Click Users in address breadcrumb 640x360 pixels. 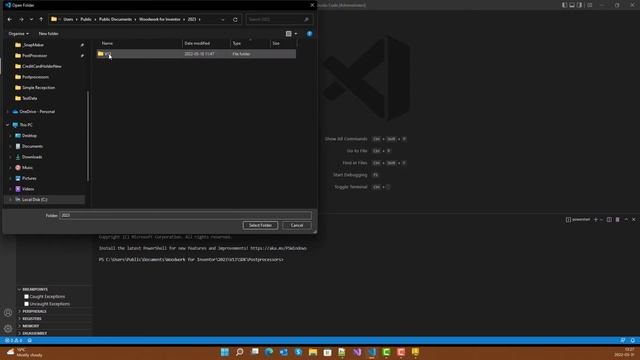point(68,19)
